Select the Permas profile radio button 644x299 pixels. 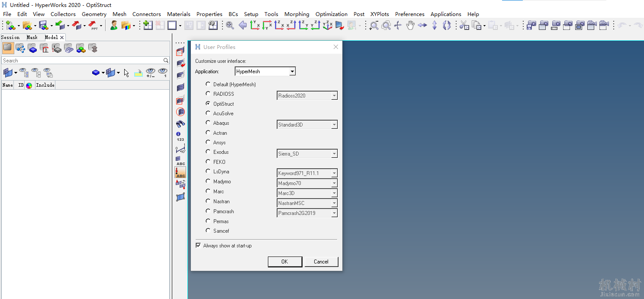point(208,221)
